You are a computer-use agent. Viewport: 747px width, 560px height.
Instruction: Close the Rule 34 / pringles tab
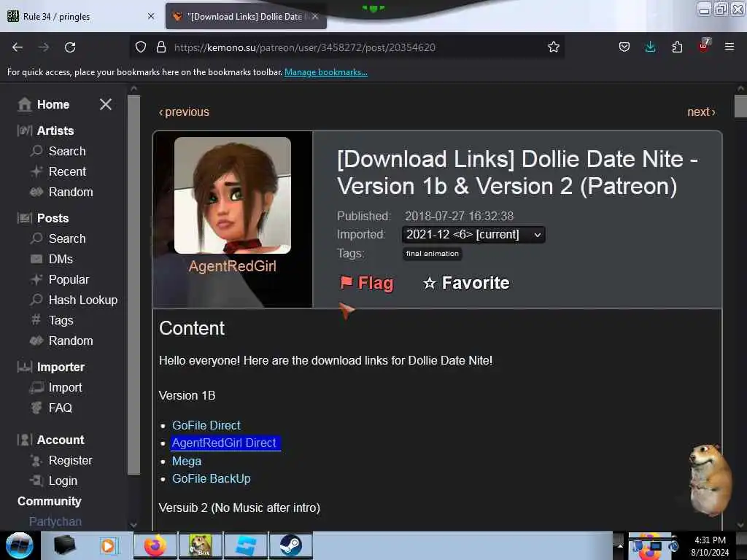[x=151, y=16]
